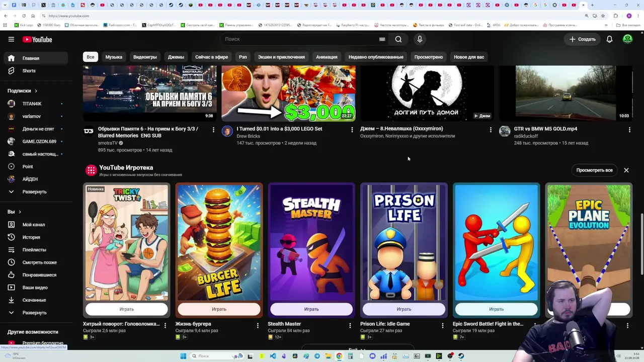Click Просмотреть все for Игротека
Viewport: 644px width, 362px height.
[x=594, y=170]
